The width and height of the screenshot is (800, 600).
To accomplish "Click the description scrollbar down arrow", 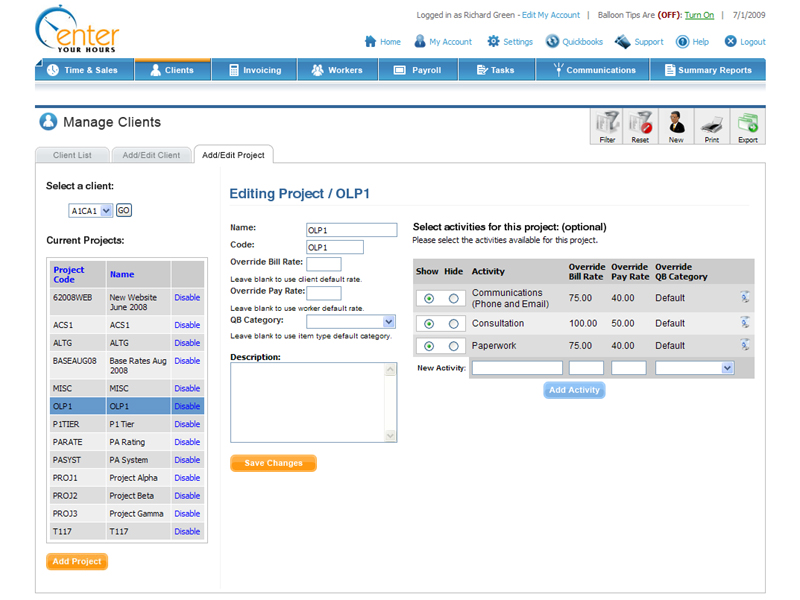I will tap(391, 435).
